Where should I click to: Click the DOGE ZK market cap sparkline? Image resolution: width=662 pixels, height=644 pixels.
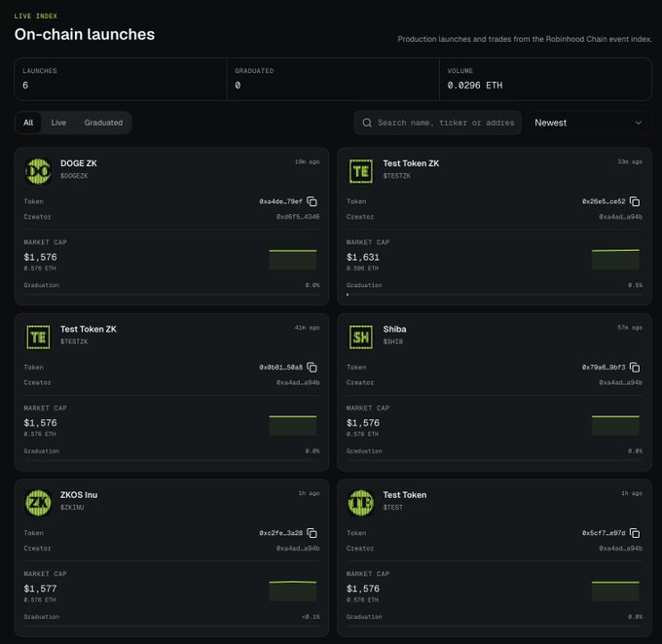tap(293, 260)
